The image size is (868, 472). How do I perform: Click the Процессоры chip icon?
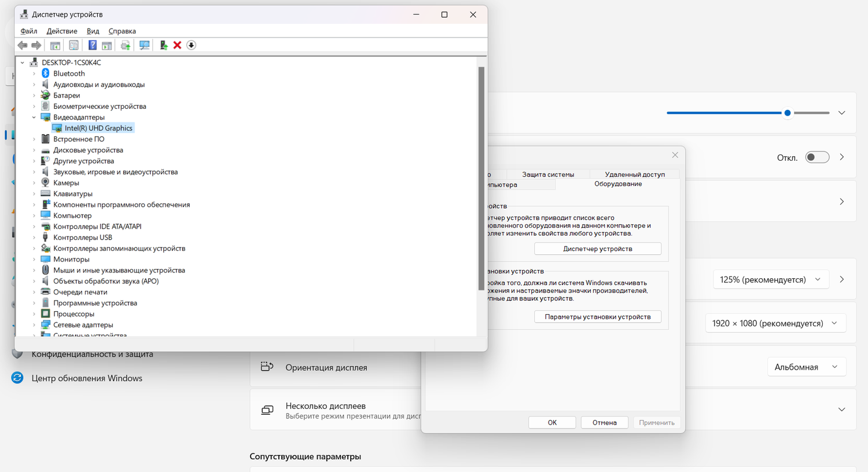pyautogui.click(x=46, y=314)
